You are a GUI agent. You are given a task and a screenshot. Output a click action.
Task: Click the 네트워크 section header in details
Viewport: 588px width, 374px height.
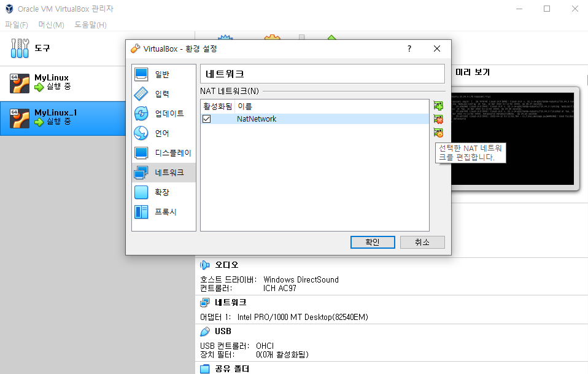click(x=230, y=302)
